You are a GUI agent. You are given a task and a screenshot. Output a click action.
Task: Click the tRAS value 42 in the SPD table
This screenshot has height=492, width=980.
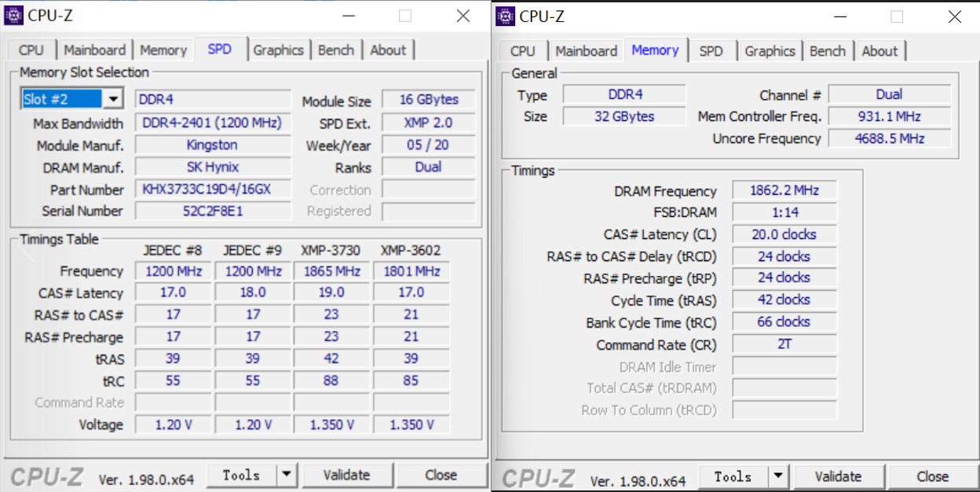pos(331,358)
